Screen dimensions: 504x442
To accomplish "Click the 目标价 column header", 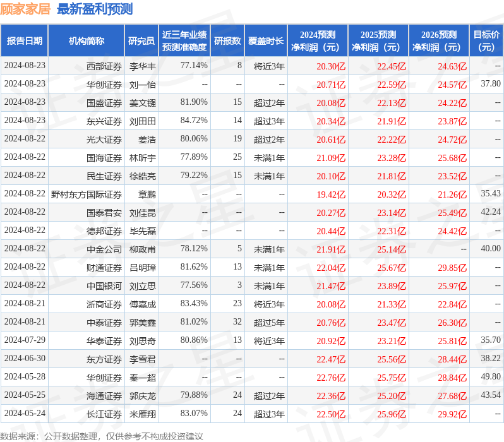I will [487, 40].
